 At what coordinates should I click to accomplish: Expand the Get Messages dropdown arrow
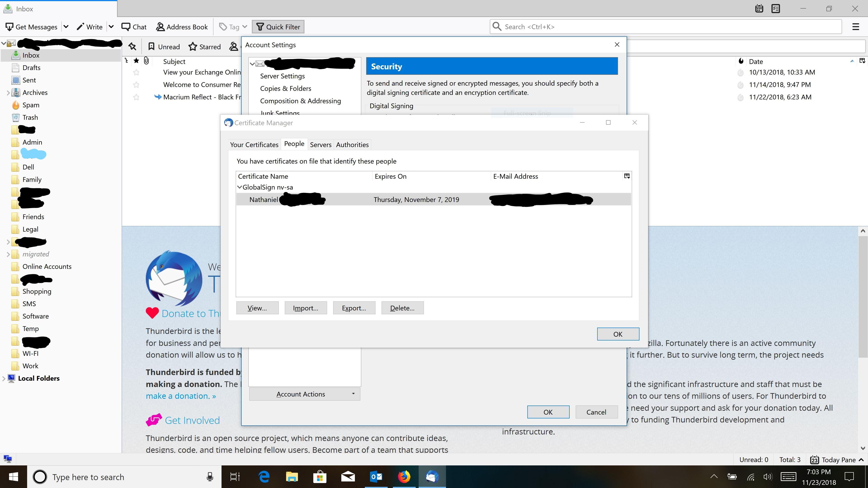click(x=66, y=27)
